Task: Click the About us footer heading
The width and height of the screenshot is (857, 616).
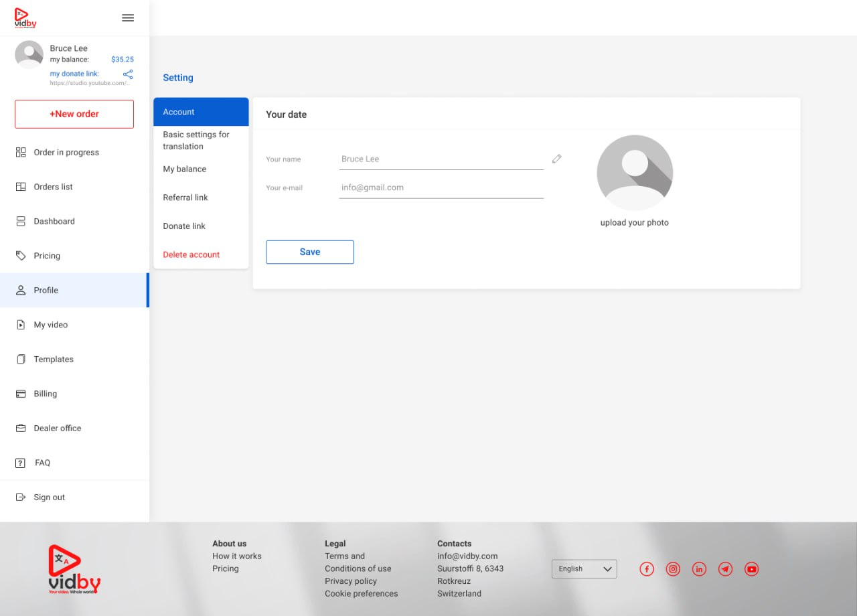Action: [x=230, y=544]
